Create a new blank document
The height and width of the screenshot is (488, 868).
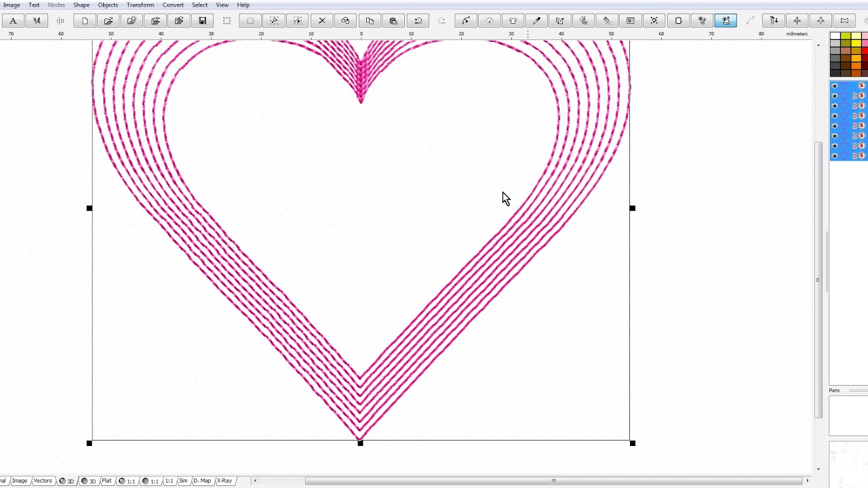point(85,20)
